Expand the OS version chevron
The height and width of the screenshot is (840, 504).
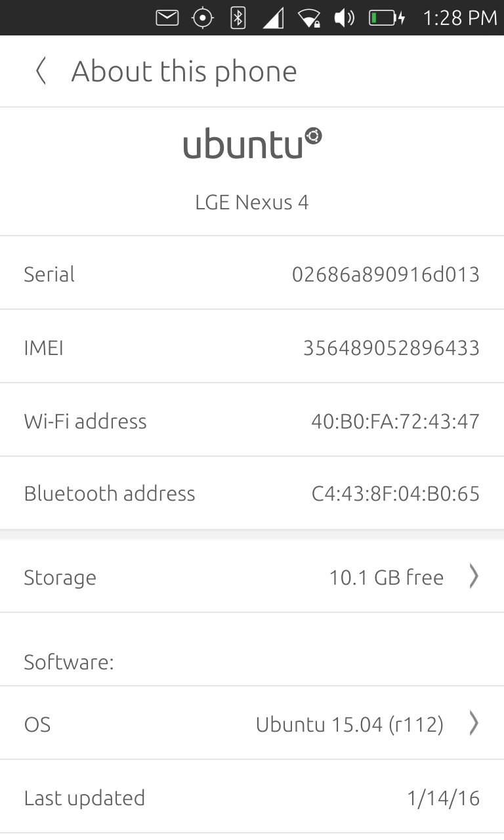pos(473,724)
